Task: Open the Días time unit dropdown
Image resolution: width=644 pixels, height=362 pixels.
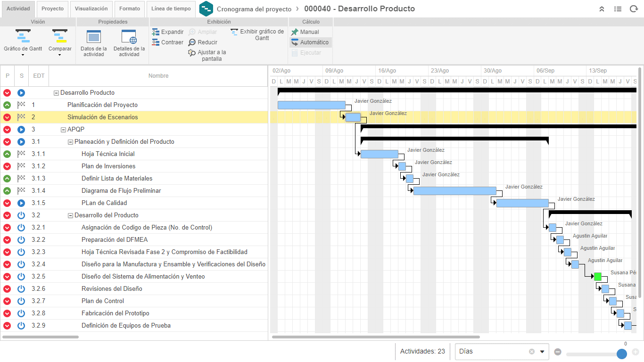Action: click(x=542, y=352)
